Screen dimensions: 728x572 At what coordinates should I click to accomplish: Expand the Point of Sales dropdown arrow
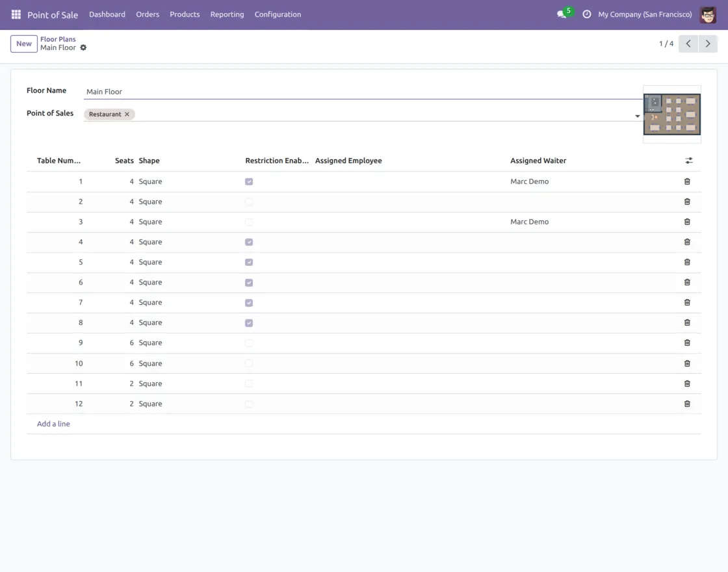(637, 116)
